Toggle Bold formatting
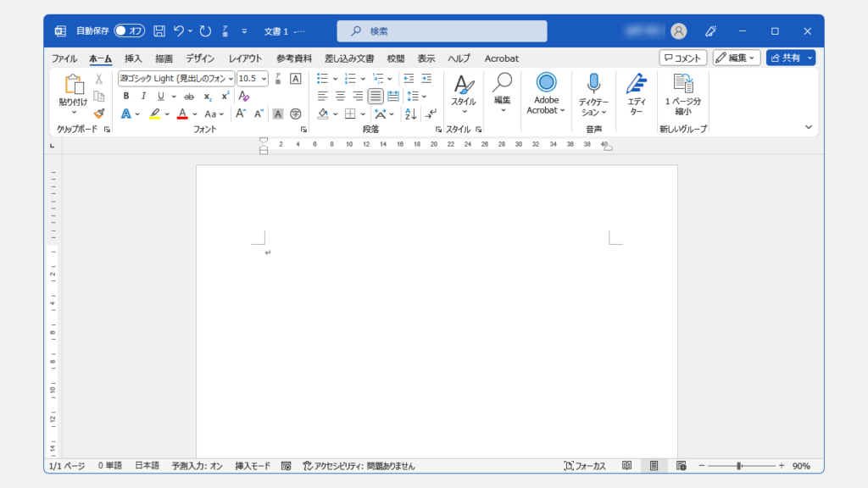This screenshot has width=868, height=488. (126, 97)
